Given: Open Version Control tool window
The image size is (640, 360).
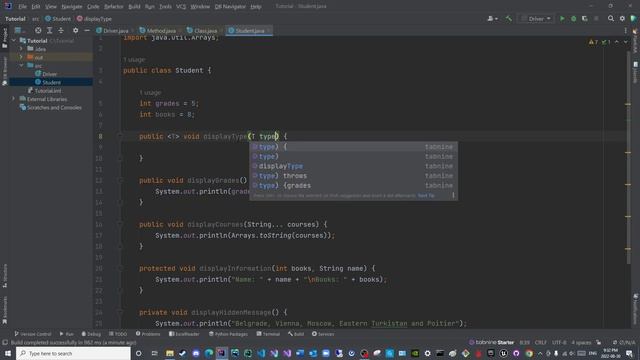Looking at the screenshot, I should (x=33, y=334).
